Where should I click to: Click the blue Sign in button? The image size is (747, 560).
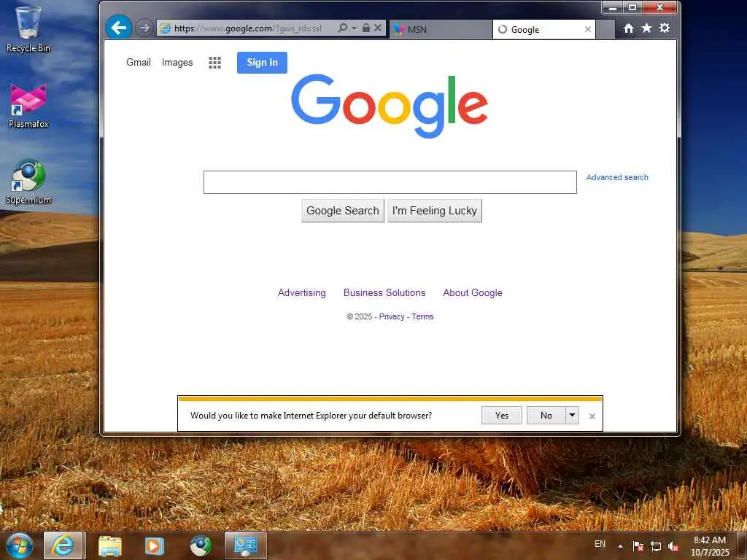[x=262, y=63]
